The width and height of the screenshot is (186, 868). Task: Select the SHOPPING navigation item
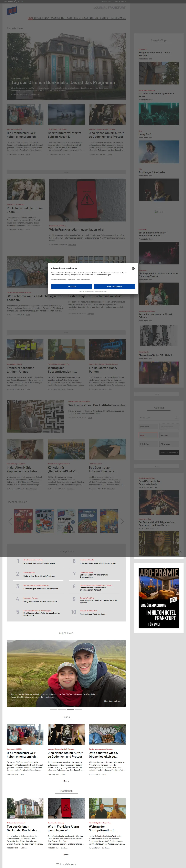pyautogui.click(x=104, y=18)
